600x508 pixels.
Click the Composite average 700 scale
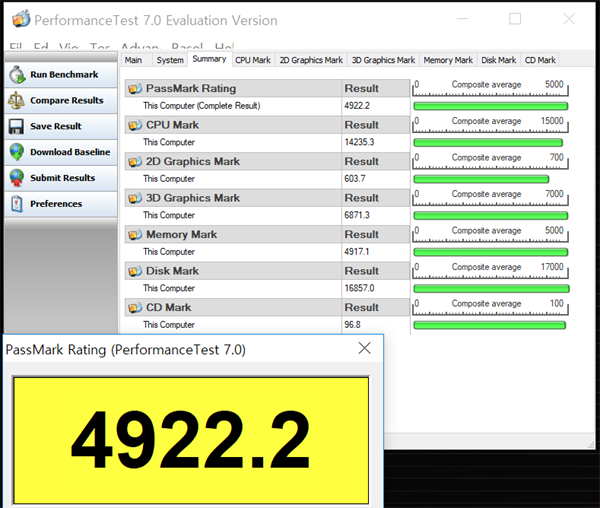pos(491,161)
